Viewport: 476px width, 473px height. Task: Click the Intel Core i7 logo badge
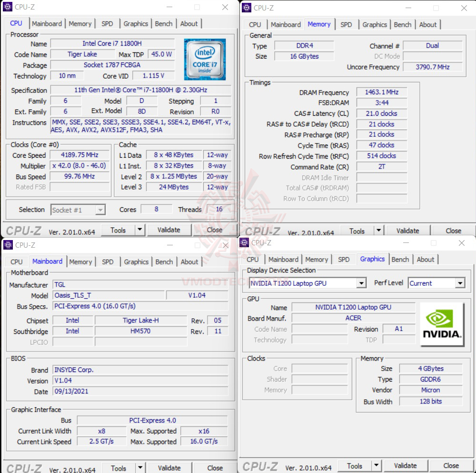point(205,59)
